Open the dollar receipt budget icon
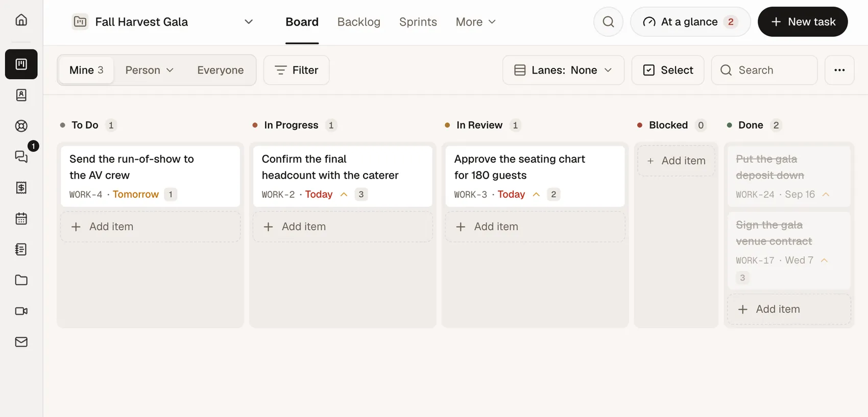Image resolution: width=868 pixels, height=417 pixels. 21,188
